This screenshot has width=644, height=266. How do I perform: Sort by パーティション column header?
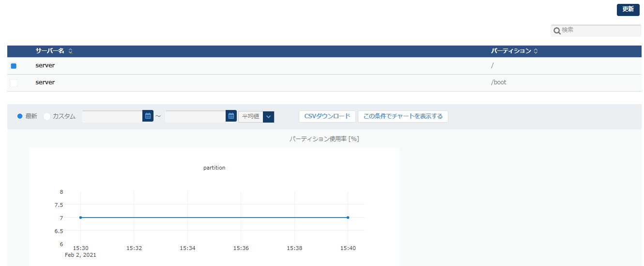(x=514, y=51)
